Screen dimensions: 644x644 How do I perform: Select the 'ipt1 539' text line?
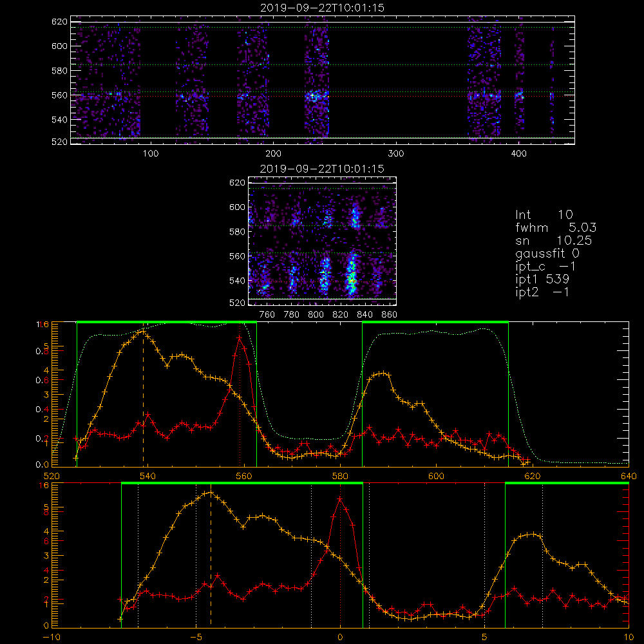pyautogui.click(x=542, y=279)
